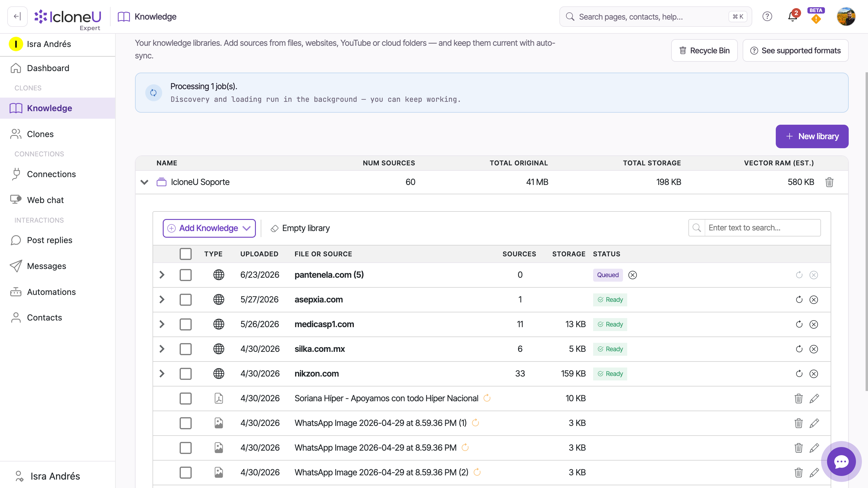The image size is (868, 488).
Task: Refresh the silka.com.mx source
Action: 799,349
